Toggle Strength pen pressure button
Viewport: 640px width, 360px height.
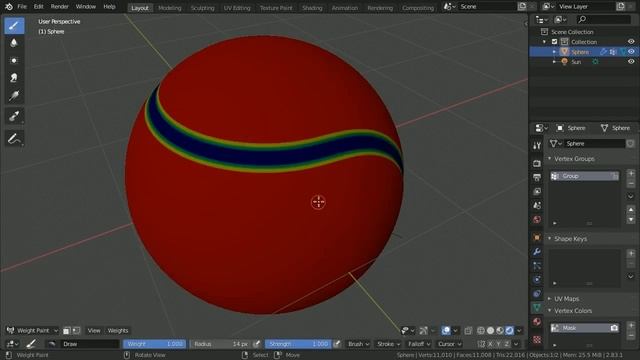pyautogui.click(x=337, y=344)
